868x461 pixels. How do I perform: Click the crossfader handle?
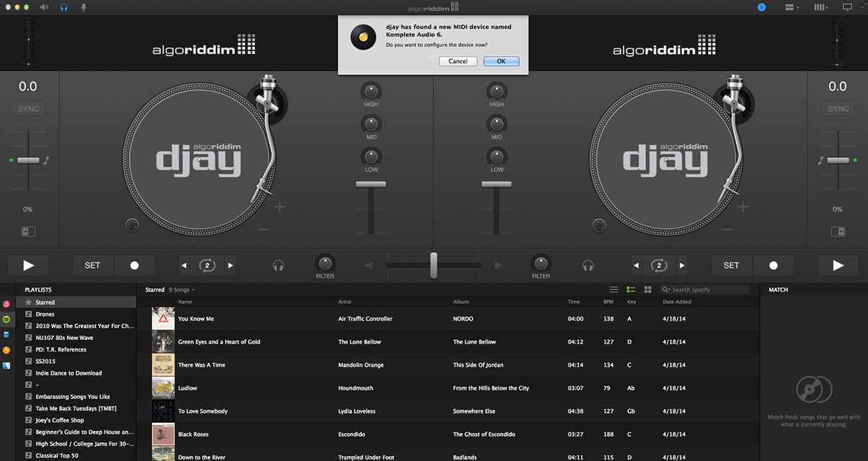433,265
